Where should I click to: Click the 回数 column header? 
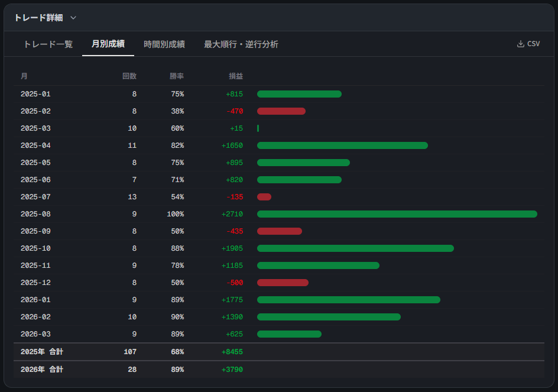[x=129, y=76]
